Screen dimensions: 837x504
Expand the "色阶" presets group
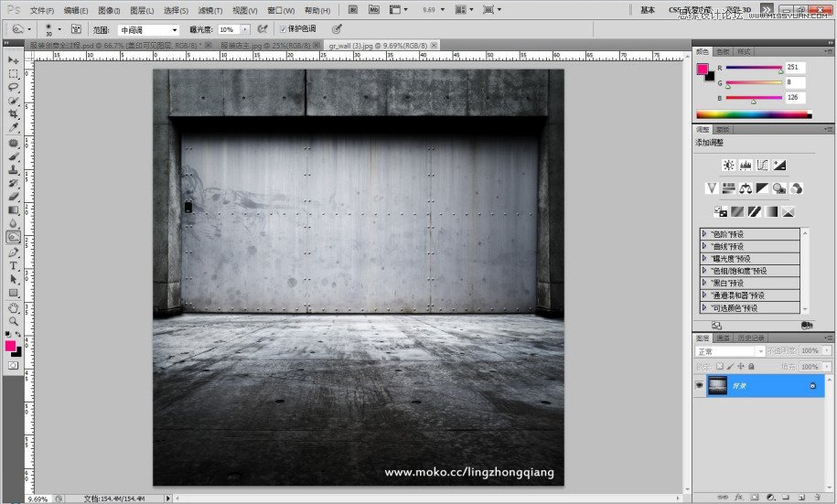704,234
